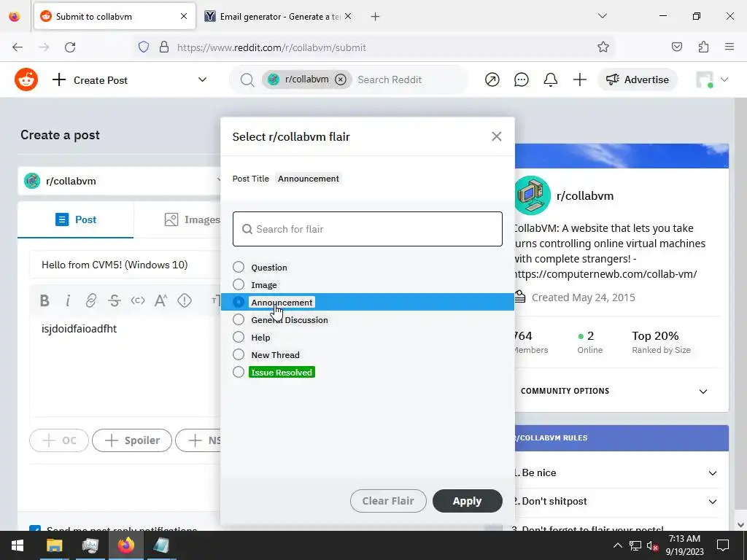The width and height of the screenshot is (747, 560).
Task: Click the search magnifier icon
Action: (247, 80)
